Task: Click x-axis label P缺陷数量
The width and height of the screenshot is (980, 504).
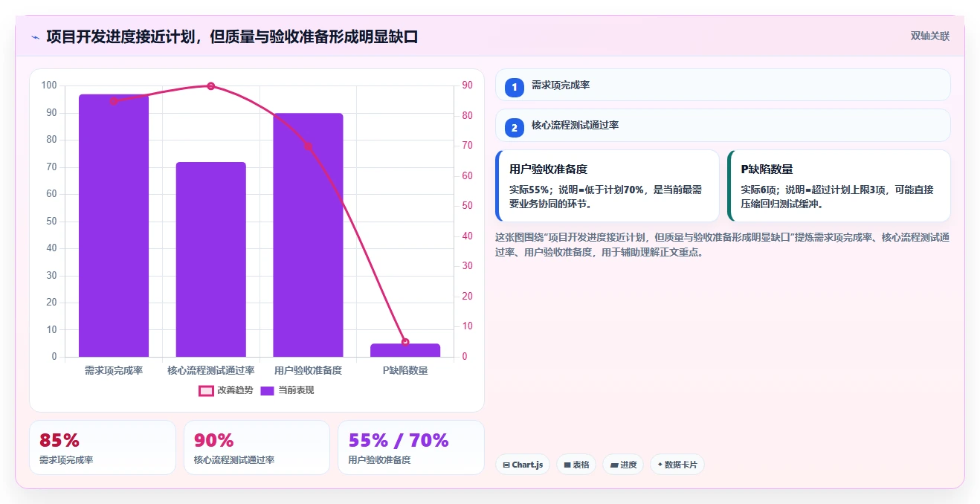Action: 405,370
